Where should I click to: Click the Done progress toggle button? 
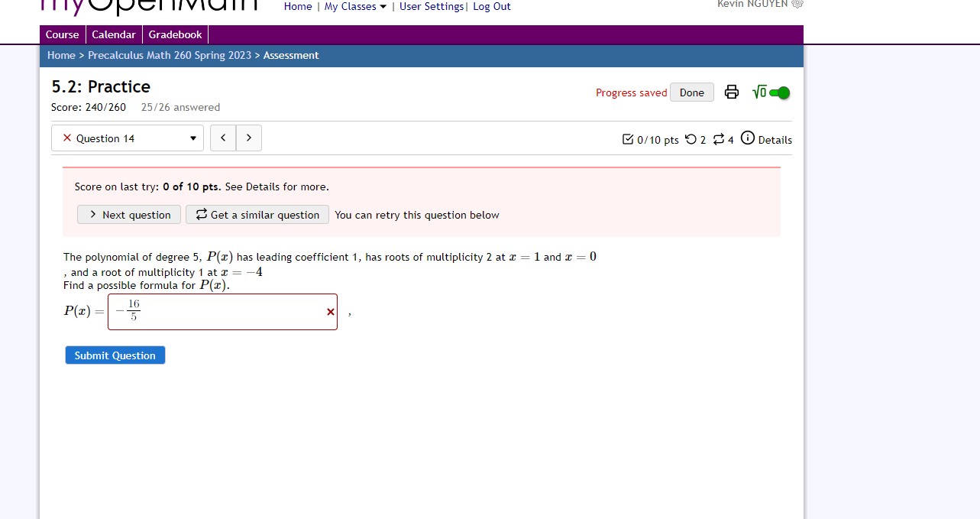(x=691, y=92)
